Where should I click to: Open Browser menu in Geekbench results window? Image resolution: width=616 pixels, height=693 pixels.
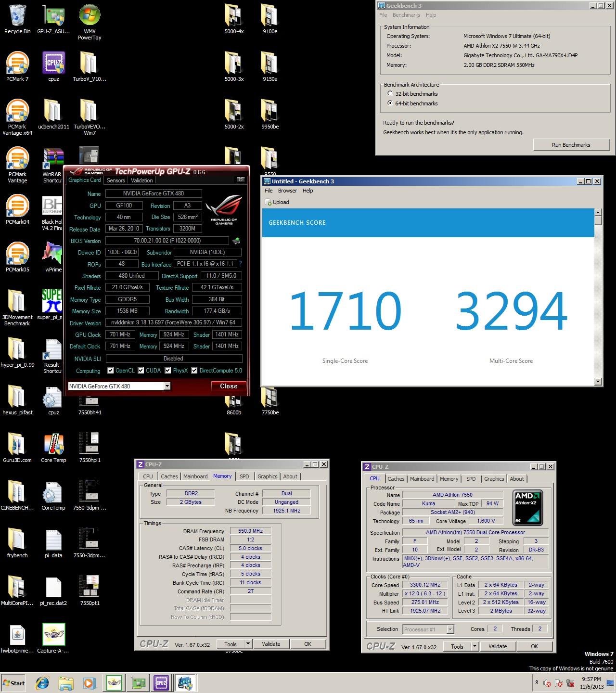287,191
